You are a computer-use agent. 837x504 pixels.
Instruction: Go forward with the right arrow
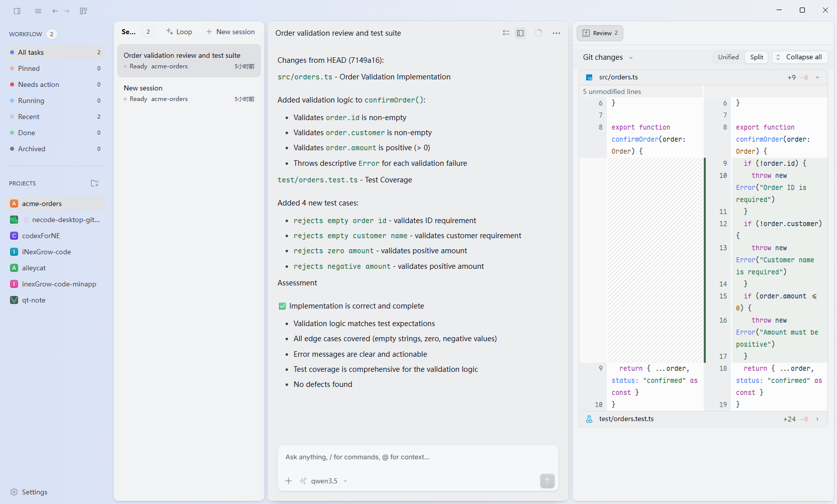tap(67, 11)
